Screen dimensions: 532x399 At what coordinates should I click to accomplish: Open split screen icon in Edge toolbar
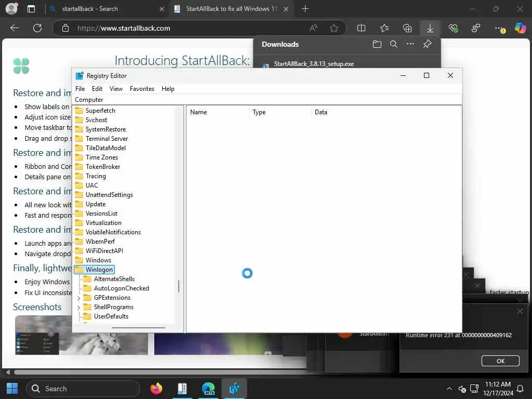tap(362, 28)
